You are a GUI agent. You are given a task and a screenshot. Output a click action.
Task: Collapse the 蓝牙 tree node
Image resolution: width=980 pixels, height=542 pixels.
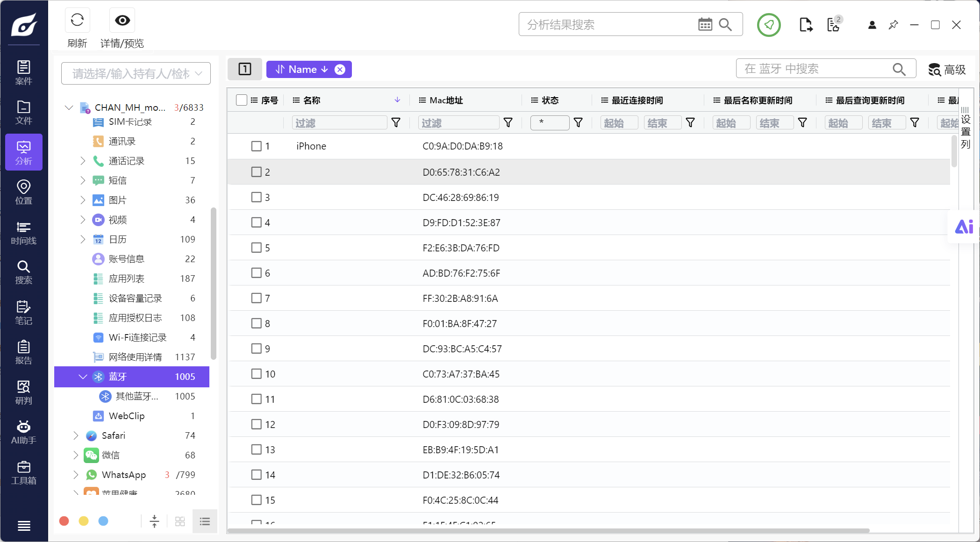tap(83, 377)
